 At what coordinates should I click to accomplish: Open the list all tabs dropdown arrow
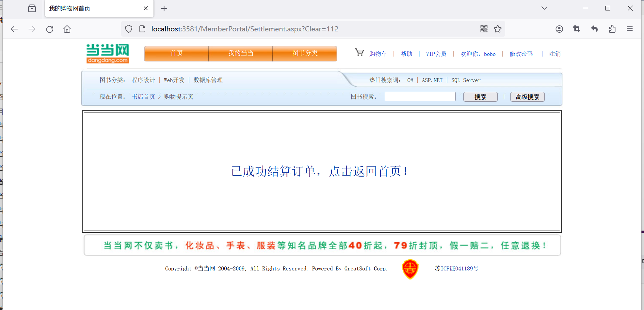tap(544, 8)
